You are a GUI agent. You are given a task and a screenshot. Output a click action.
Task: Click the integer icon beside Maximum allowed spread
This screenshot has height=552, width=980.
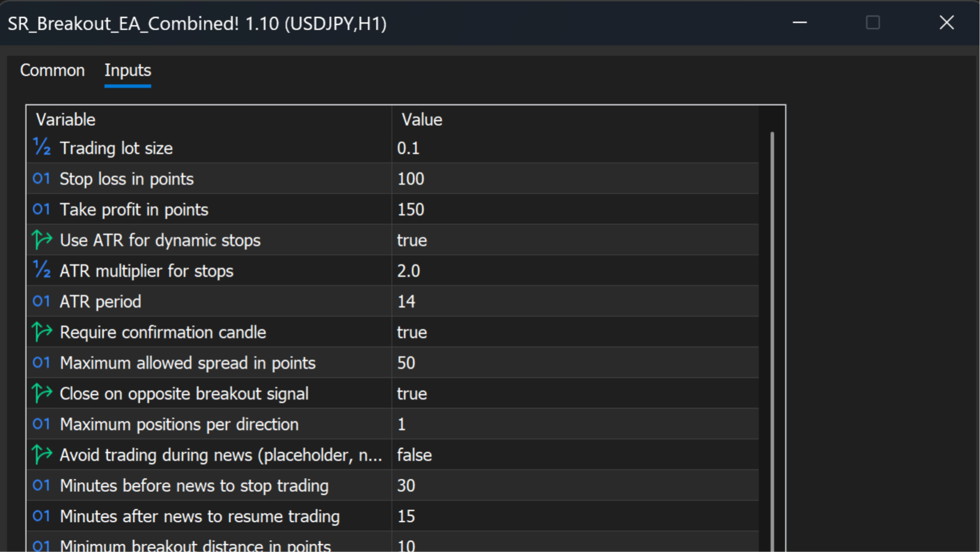click(41, 363)
